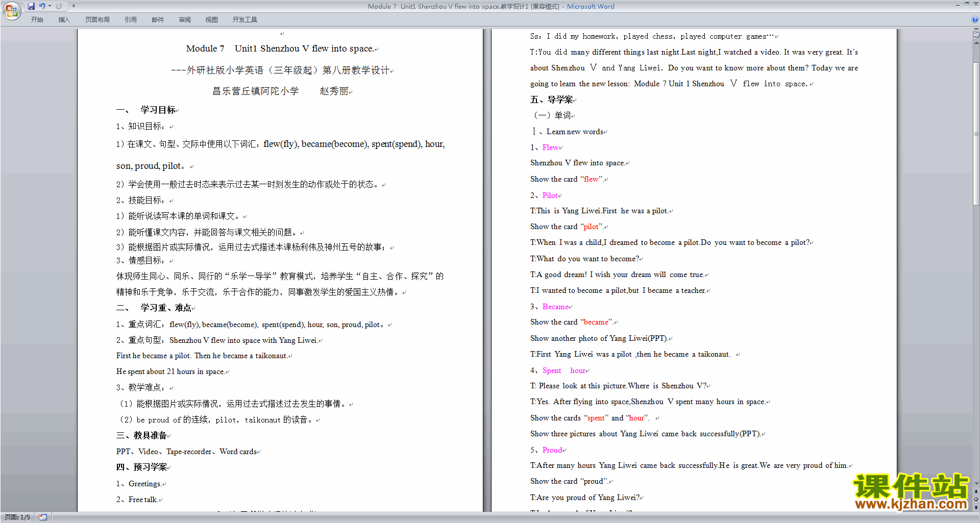The image size is (980, 523).
Task: Open Select Browse Object button
Action: (976, 499)
